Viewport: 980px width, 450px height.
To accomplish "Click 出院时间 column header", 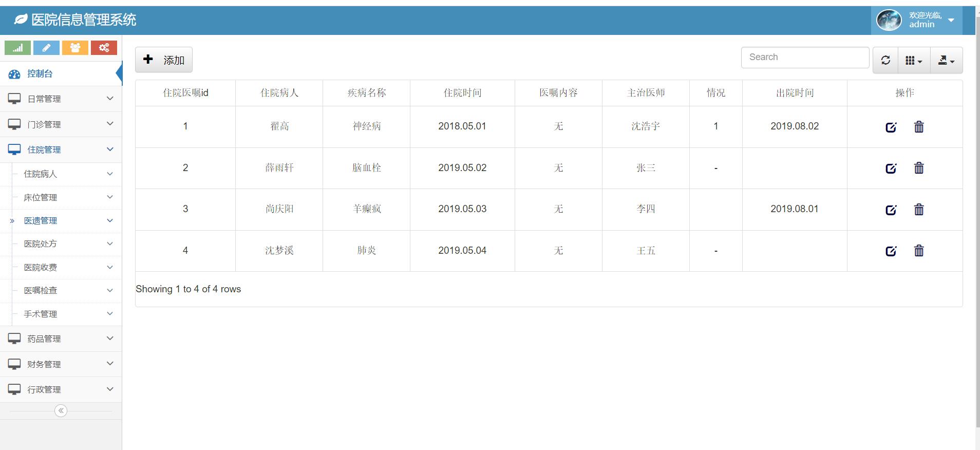I will [x=795, y=93].
